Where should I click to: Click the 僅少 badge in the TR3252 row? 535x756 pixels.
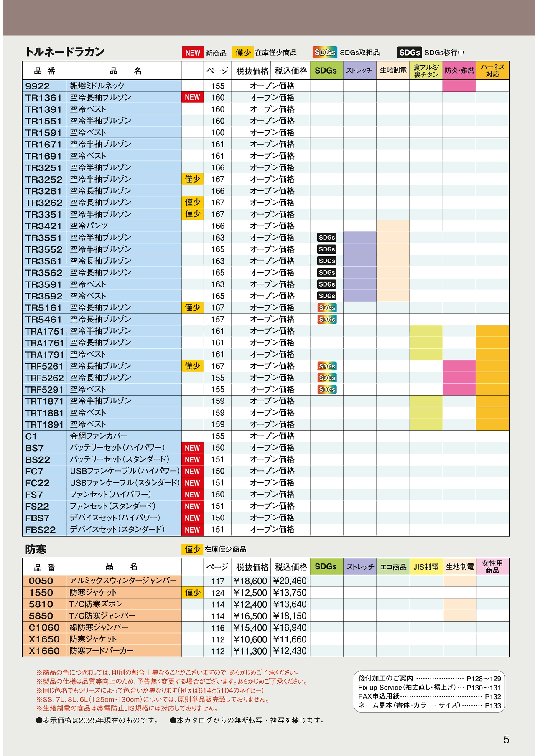192,179
